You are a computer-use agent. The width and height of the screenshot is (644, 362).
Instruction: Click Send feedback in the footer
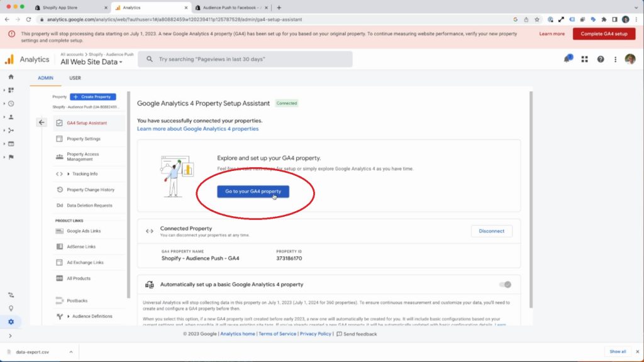point(357,334)
